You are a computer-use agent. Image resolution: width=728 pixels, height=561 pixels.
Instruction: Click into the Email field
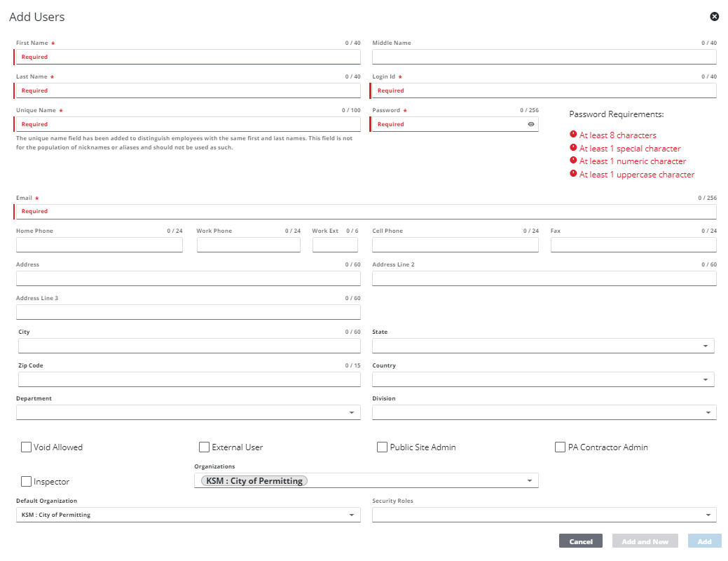click(x=366, y=211)
